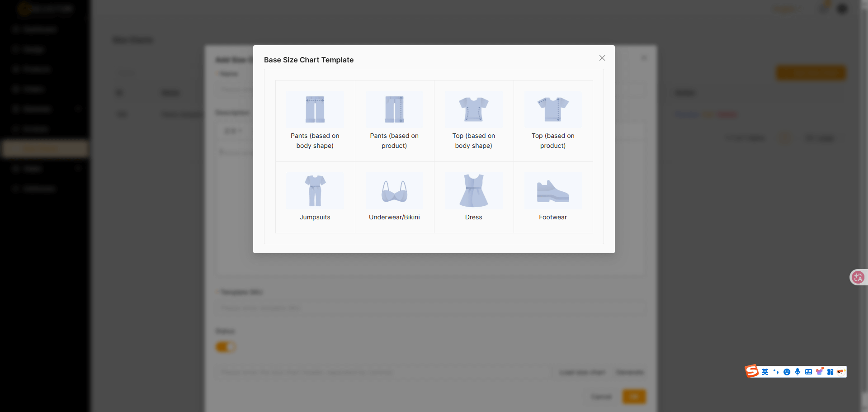Open the IME toolbox grid icon
The width and height of the screenshot is (868, 412).
tap(830, 372)
